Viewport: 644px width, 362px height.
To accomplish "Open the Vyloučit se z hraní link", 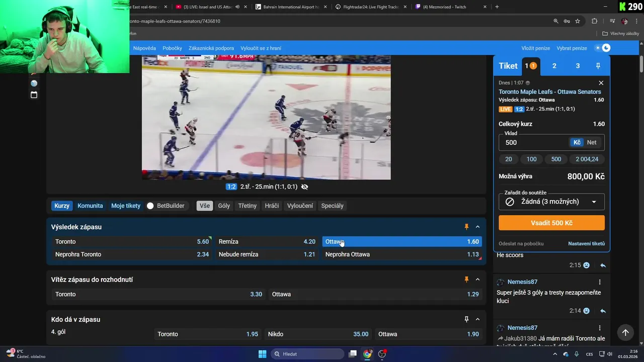I will click(261, 48).
